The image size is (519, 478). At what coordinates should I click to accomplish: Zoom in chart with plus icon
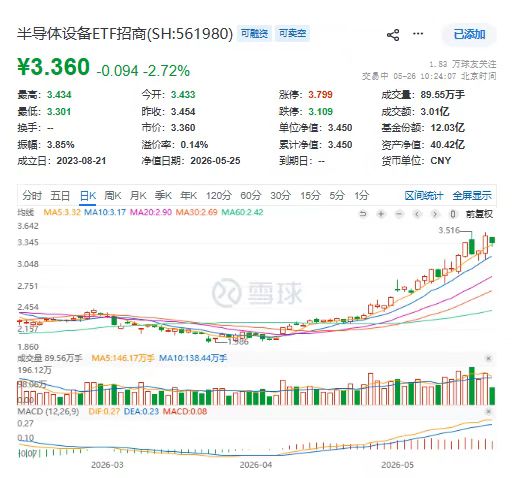(x=381, y=214)
